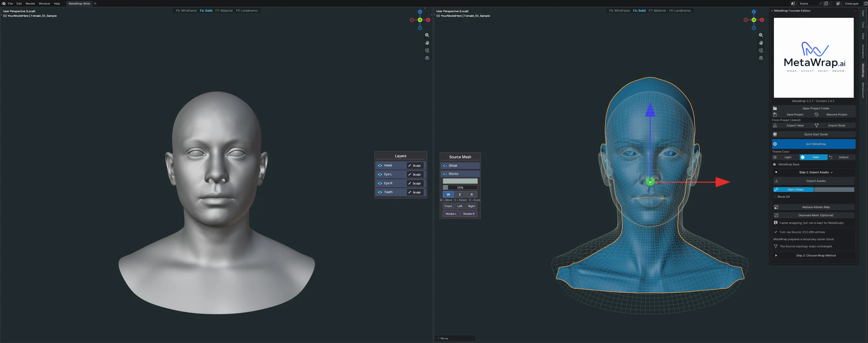Toggle camera view icon in left viewport
Screen dimensions: 868x343
(x=427, y=50)
